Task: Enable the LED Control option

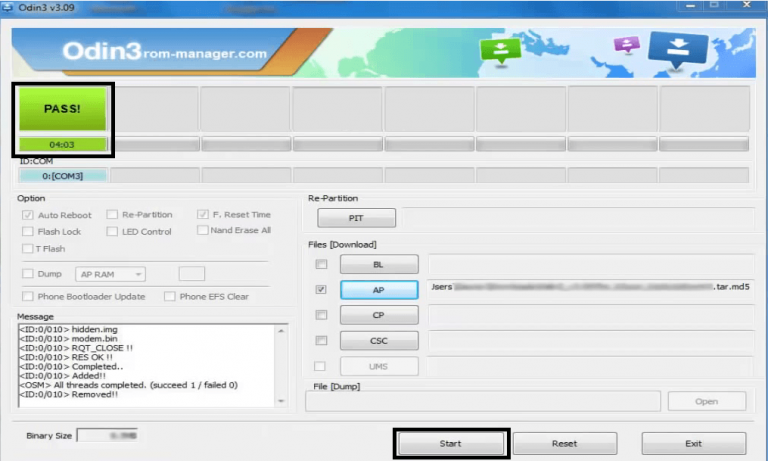Action: pos(112,231)
